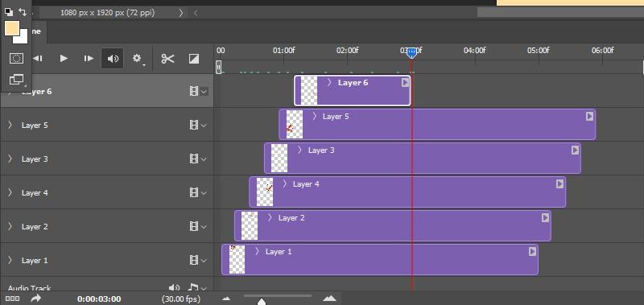The image size is (644, 305).
Task: Open motion options on Layer 4 clip end
Action: 559,184
